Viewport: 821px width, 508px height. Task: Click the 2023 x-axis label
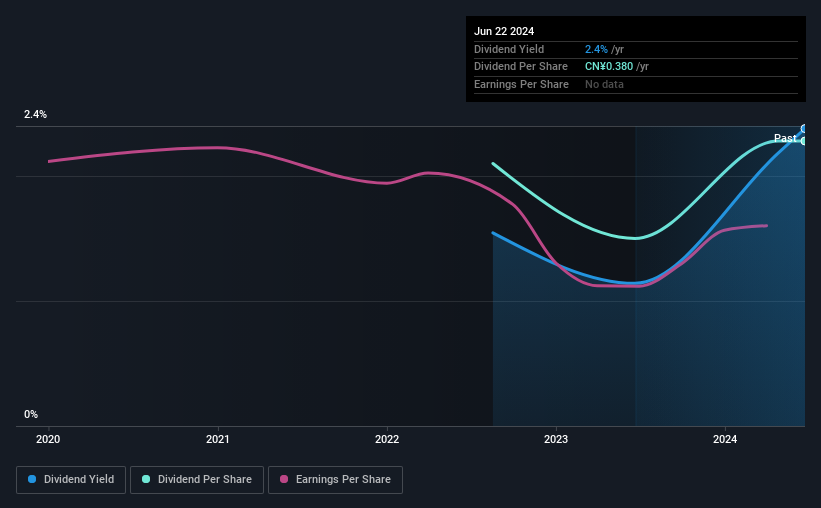(x=556, y=439)
